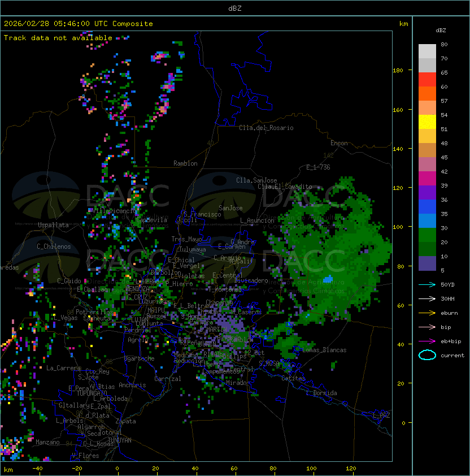
Task: Click the 'Lomas_Blancas' map label
Action: [x=324, y=350]
